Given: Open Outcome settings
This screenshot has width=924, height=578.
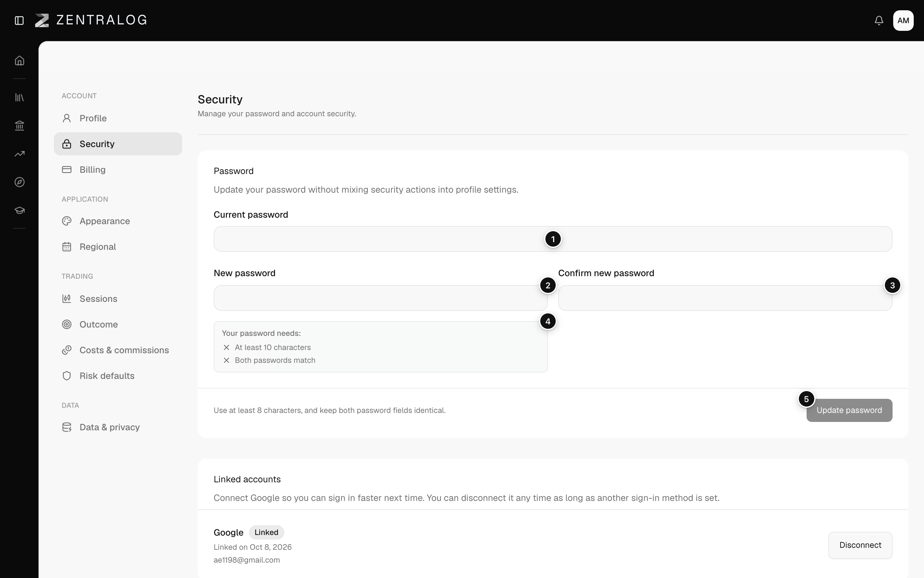Looking at the screenshot, I should click(118, 324).
